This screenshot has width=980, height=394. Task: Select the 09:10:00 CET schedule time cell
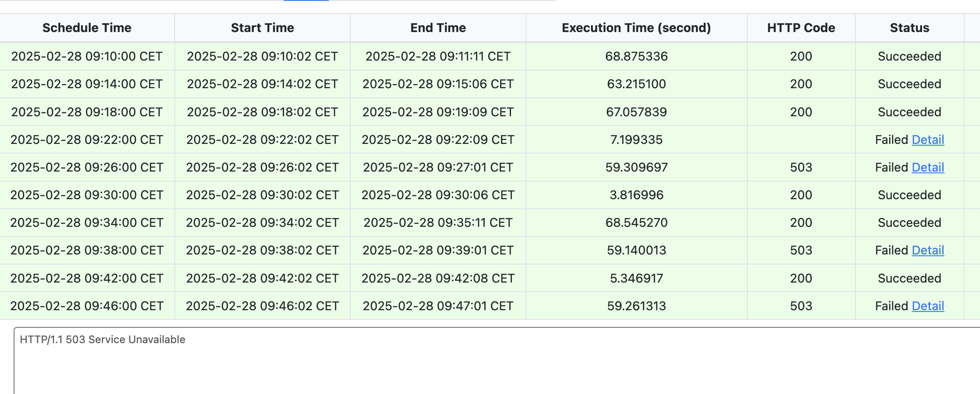click(87, 56)
